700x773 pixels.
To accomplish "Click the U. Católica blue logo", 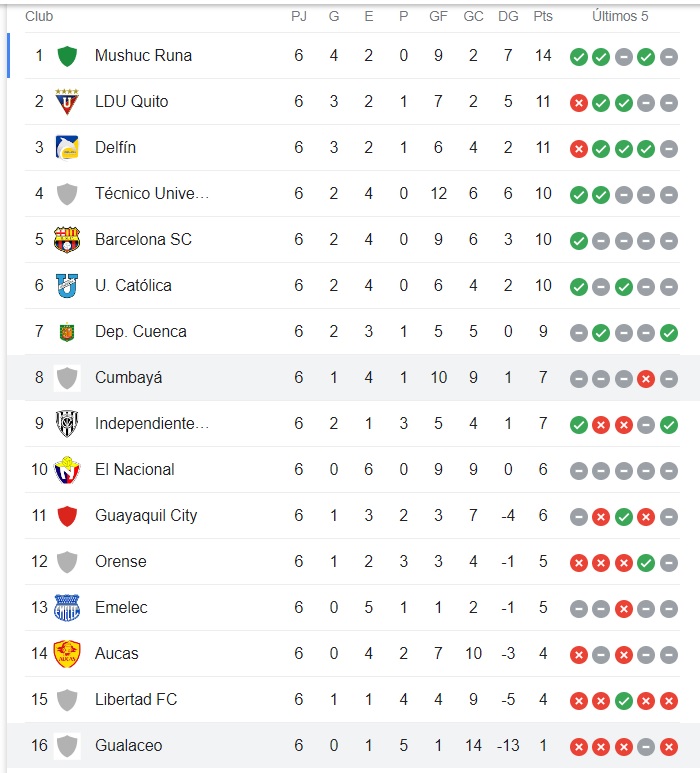I will [x=67, y=286].
